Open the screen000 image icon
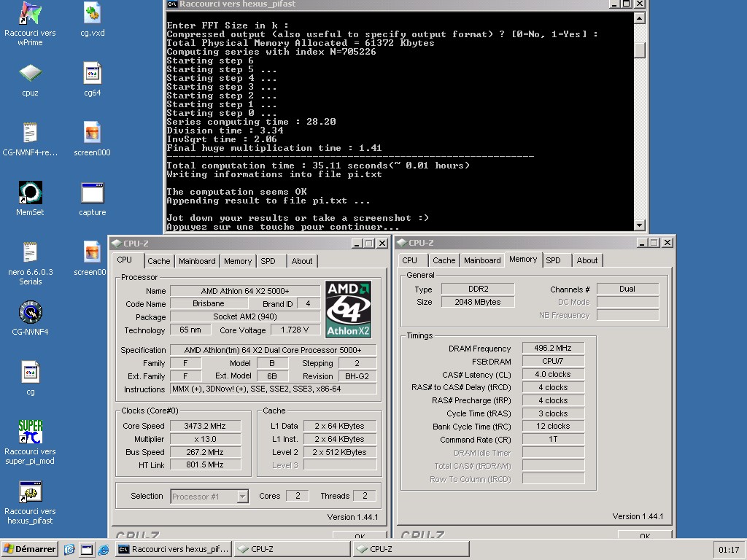The image size is (747, 560). point(92,133)
